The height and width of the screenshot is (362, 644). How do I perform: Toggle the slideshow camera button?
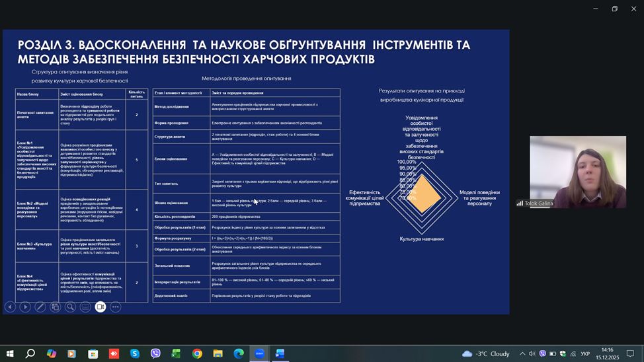pyautogui.click(x=101, y=307)
